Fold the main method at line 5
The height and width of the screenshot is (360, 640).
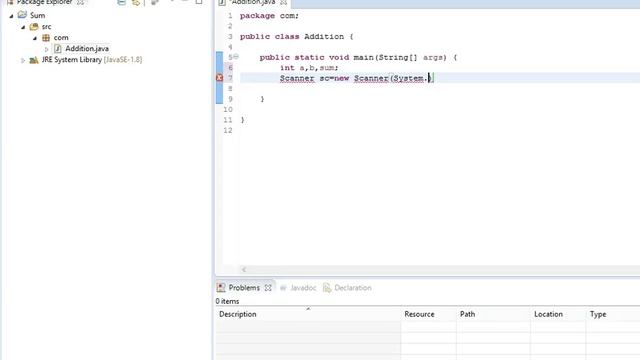pyautogui.click(x=236, y=56)
